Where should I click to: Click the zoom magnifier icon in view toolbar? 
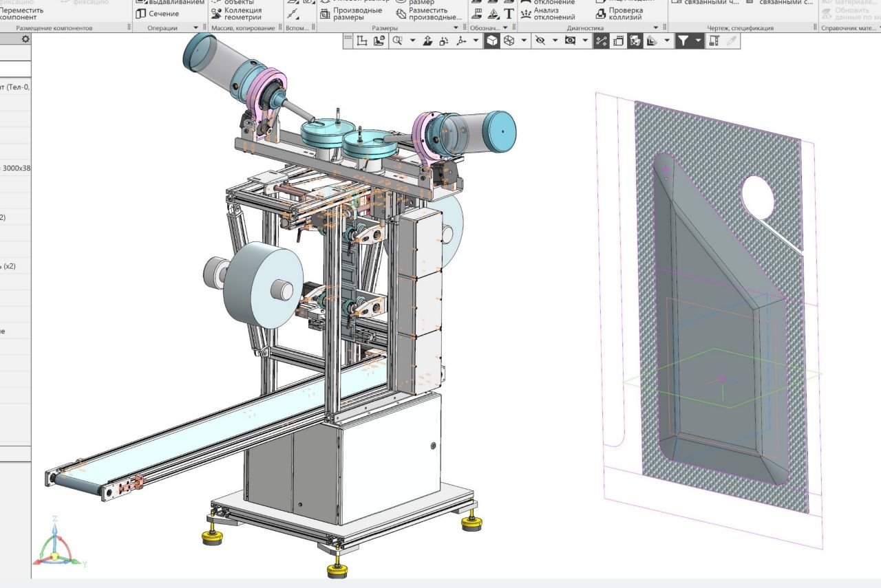click(397, 41)
